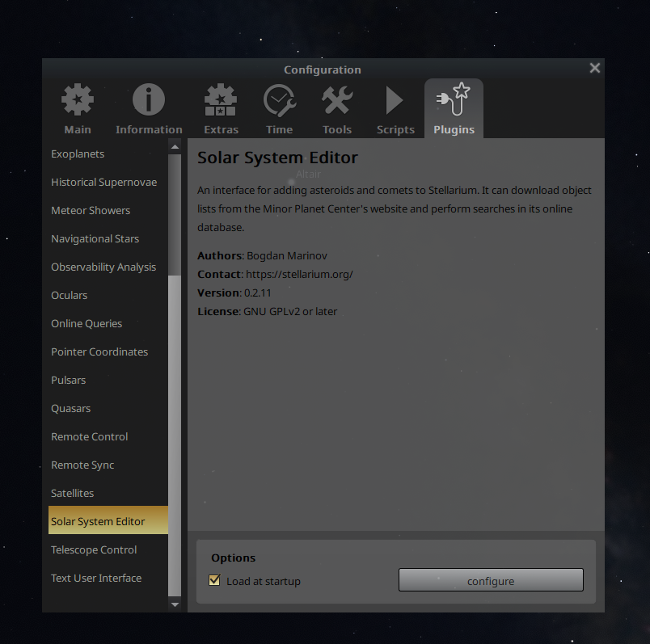Open the Tools wrench tab

pyautogui.click(x=337, y=109)
